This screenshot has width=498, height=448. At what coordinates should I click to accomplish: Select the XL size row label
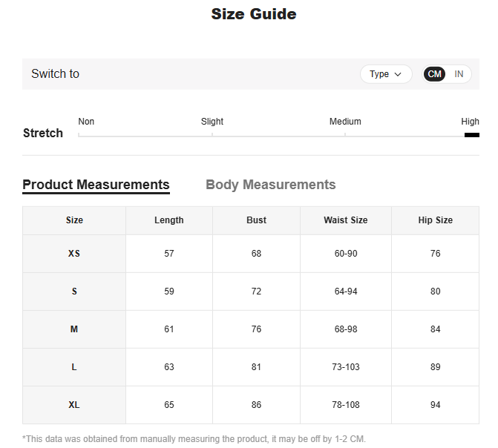coord(74,405)
